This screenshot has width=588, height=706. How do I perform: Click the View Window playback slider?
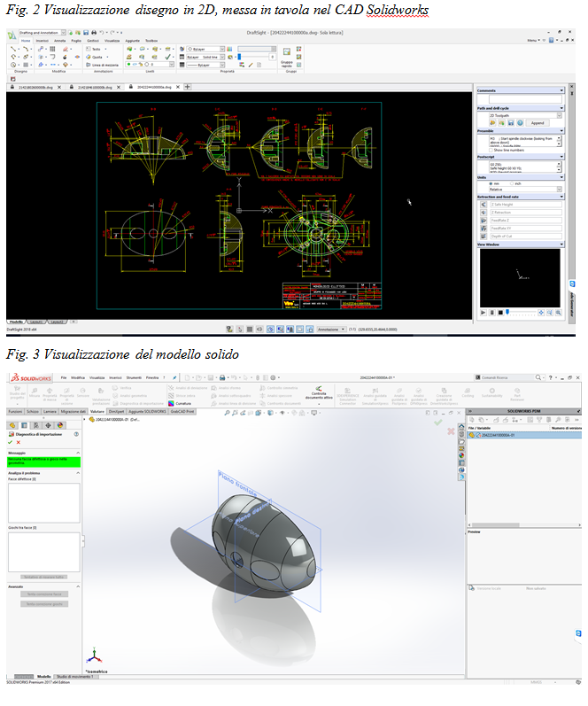(522, 313)
